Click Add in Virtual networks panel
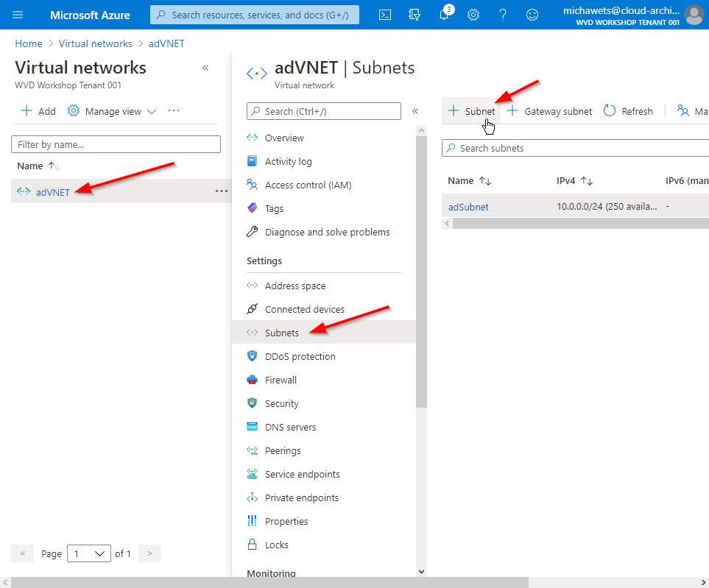The image size is (709, 588). (38, 111)
